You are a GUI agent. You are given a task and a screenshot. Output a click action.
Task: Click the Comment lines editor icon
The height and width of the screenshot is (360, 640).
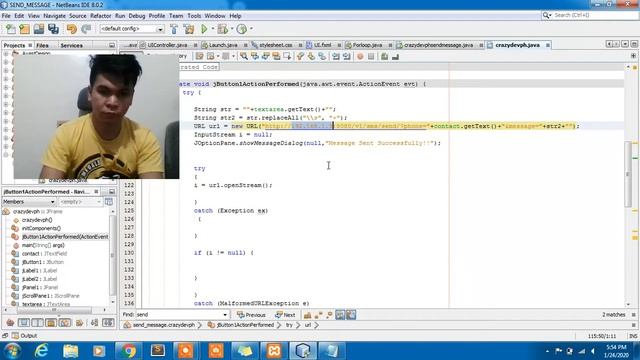(384, 56)
